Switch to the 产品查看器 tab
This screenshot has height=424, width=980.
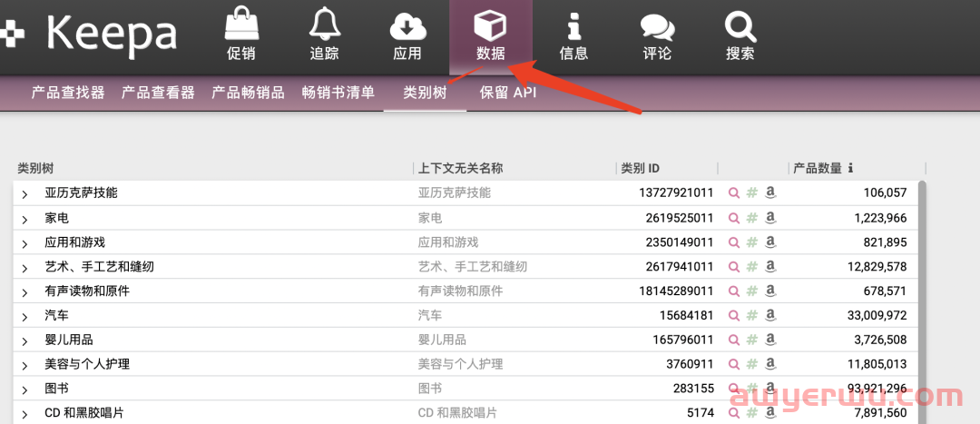tap(158, 94)
